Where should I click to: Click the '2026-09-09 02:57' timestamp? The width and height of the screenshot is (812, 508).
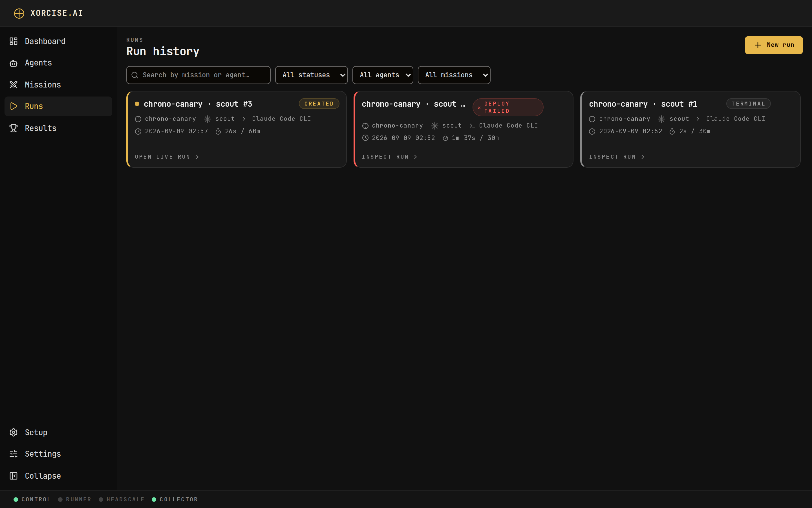click(x=176, y=131)
